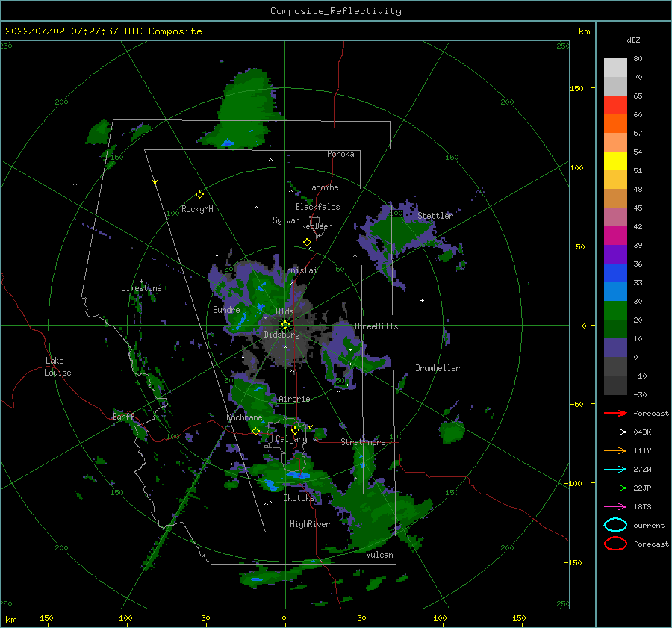Click the orange 111V arrow legend icon

615,450
